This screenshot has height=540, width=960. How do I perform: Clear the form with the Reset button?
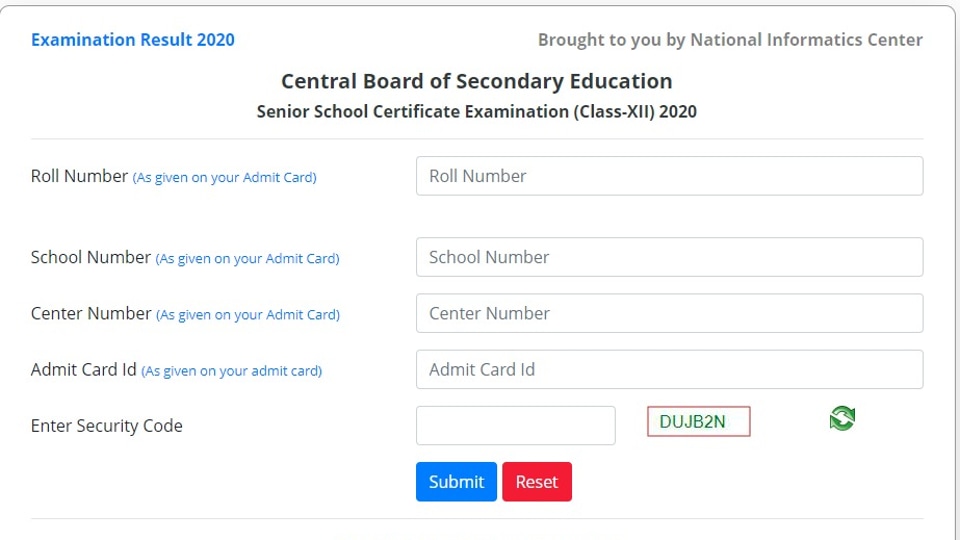537,482
